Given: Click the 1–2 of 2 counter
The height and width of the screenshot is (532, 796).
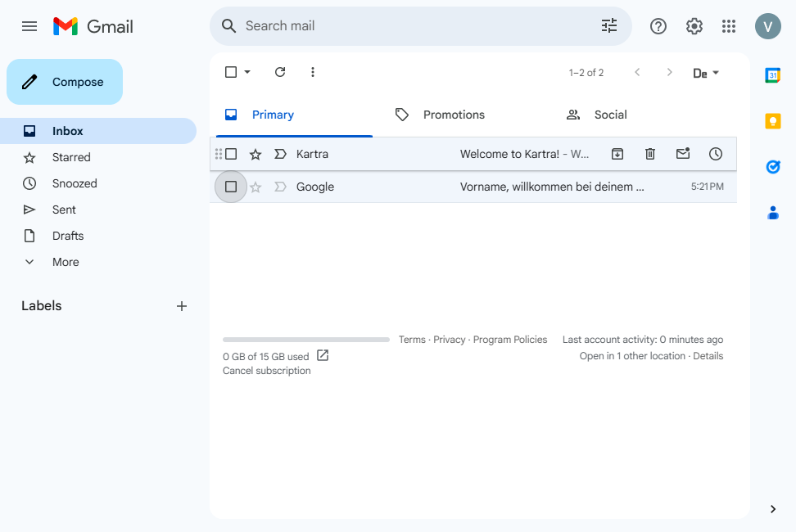Looking at the screenshot, I should [586, 73].
